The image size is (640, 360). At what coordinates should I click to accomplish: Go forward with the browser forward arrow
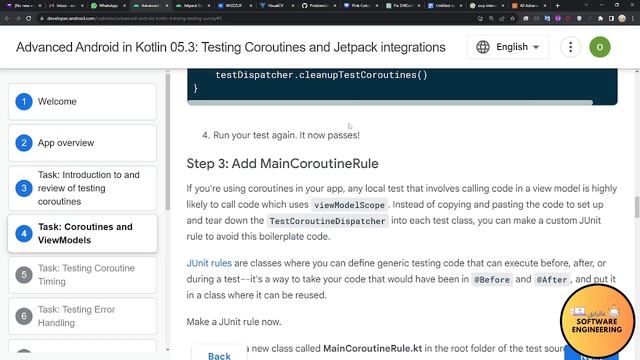point(18,18)
